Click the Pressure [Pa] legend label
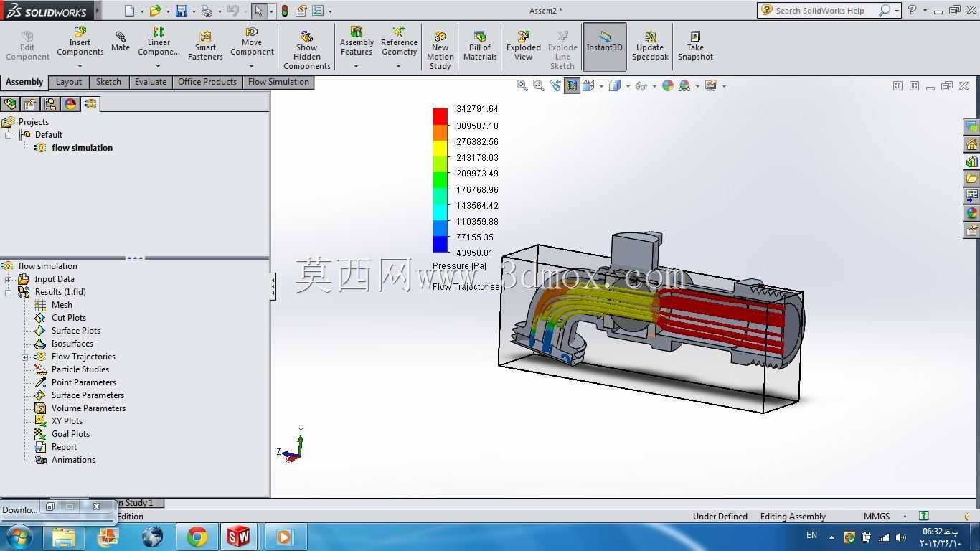 coord(459,266)
